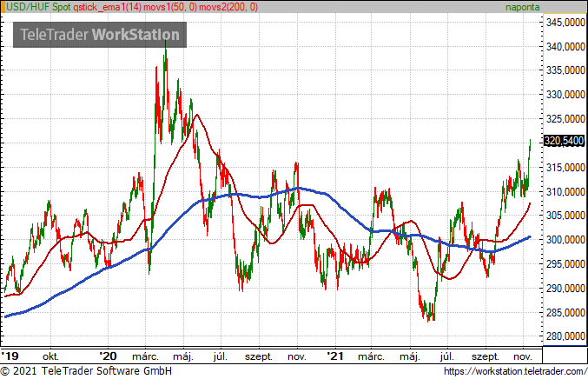The image size is (588, 379).
Task: Click the 325,0000 price axis label
Action: (x=566, y=119)
